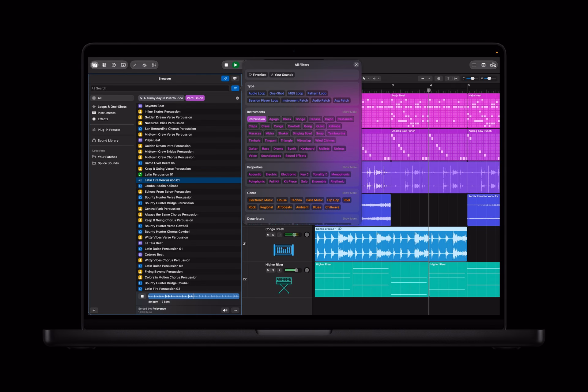Toggle the browser link button
Screen dimensions: 588x392
pyautogui.click(x=225, y=79)
